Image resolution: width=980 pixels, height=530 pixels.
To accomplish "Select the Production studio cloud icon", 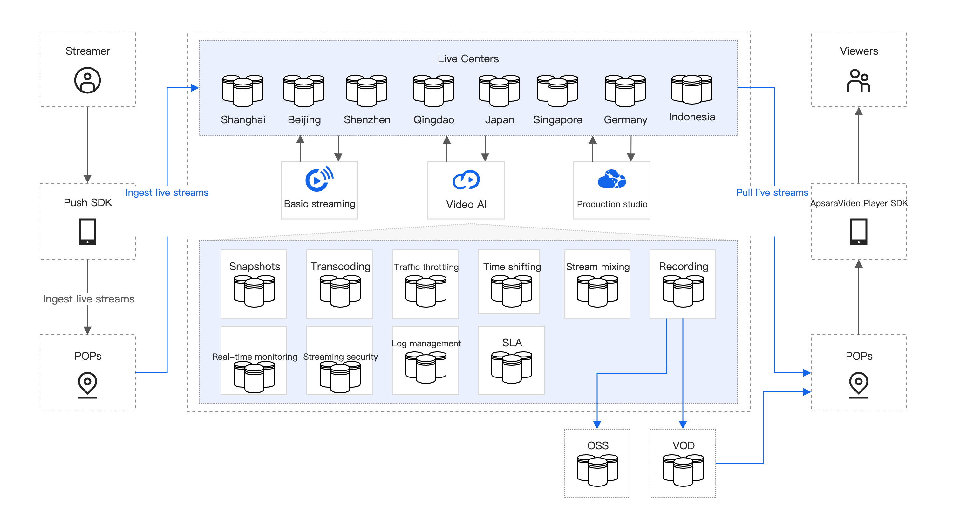I will 611,179.
